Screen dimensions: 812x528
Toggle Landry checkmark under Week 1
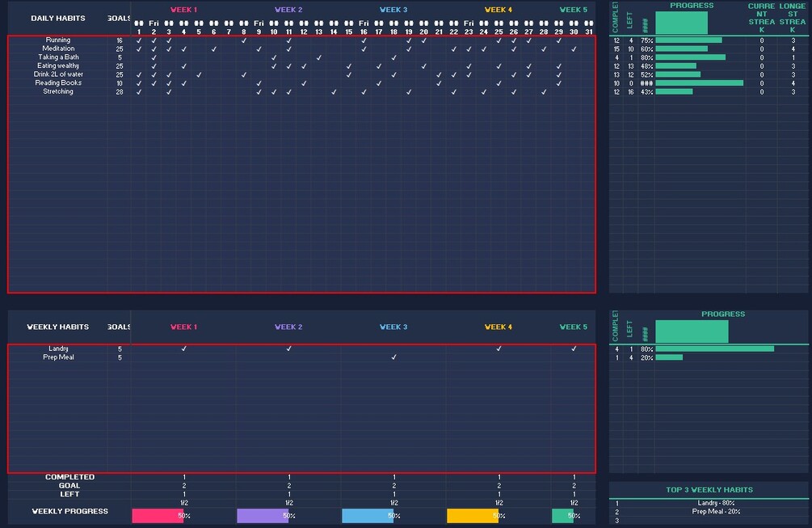point(184,348)
